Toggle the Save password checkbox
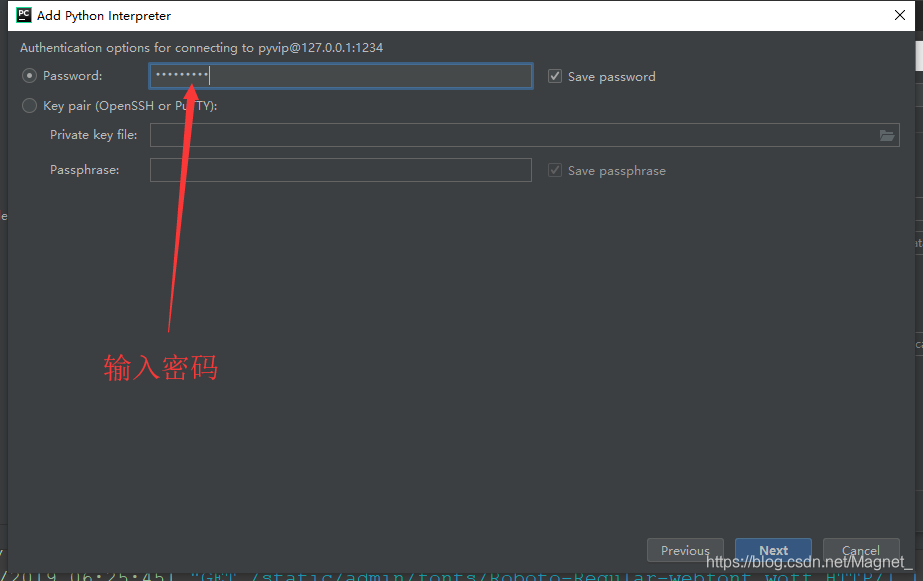 [555, 76]
